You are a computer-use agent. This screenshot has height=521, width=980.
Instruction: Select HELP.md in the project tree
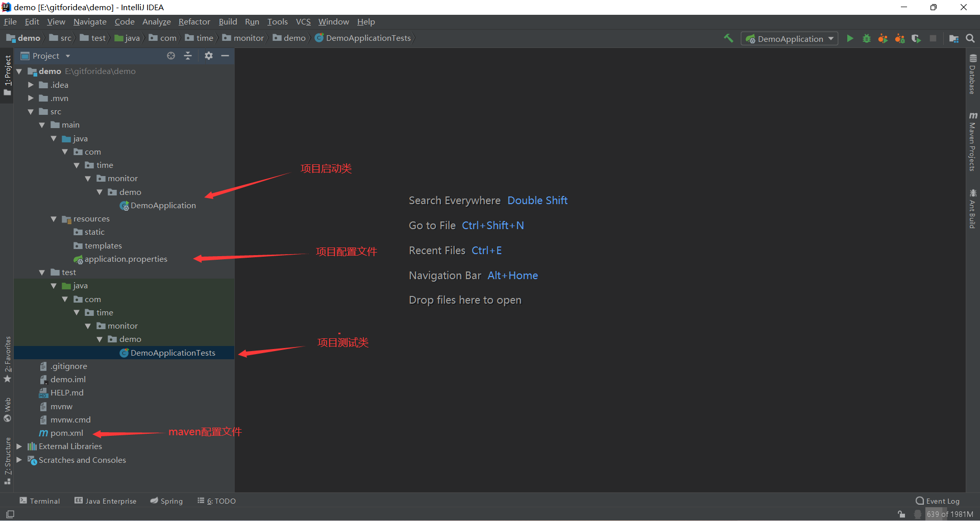pos(61,393)
